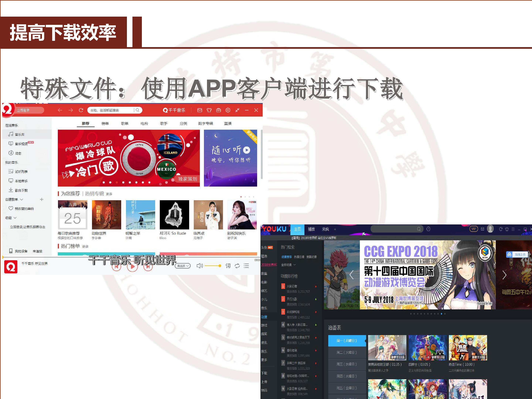Expand the 收藏 section in sidebar

pyautogui.click(x=15, y=218)
